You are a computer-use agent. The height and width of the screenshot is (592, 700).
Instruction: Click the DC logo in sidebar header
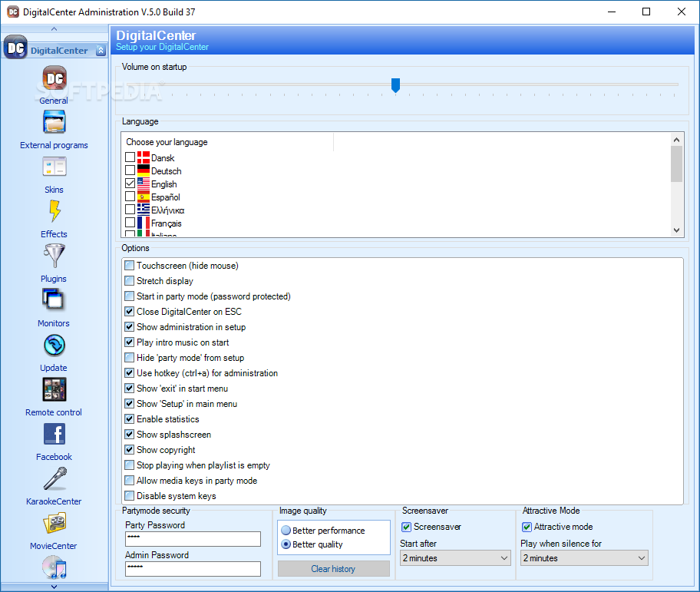tap(15, 48)
